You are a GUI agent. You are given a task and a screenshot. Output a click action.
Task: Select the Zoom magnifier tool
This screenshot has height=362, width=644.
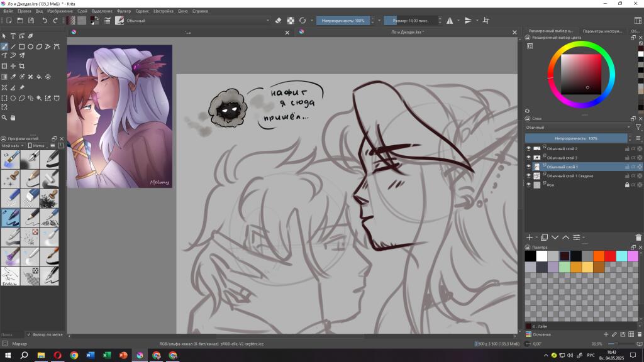(4, 118)
